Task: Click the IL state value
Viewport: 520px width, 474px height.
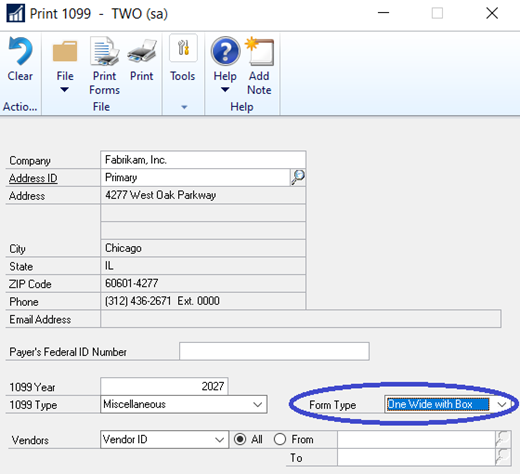Action: tap(109, 266)
